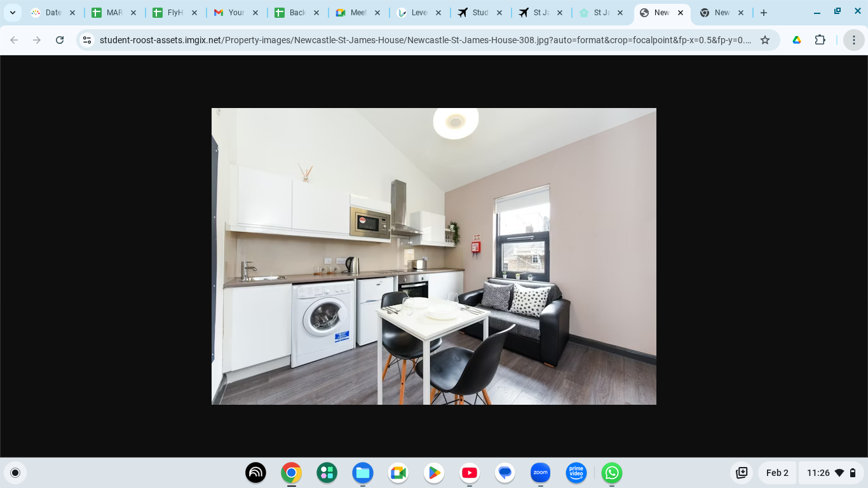Expand the tab search dropdown arrow
This screenshot has height=488, width=868.
coord(13,13)
